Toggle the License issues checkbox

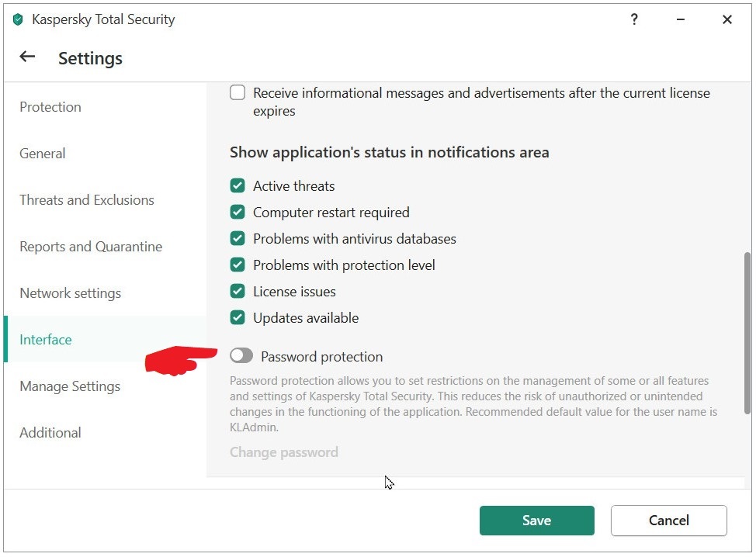238,292
